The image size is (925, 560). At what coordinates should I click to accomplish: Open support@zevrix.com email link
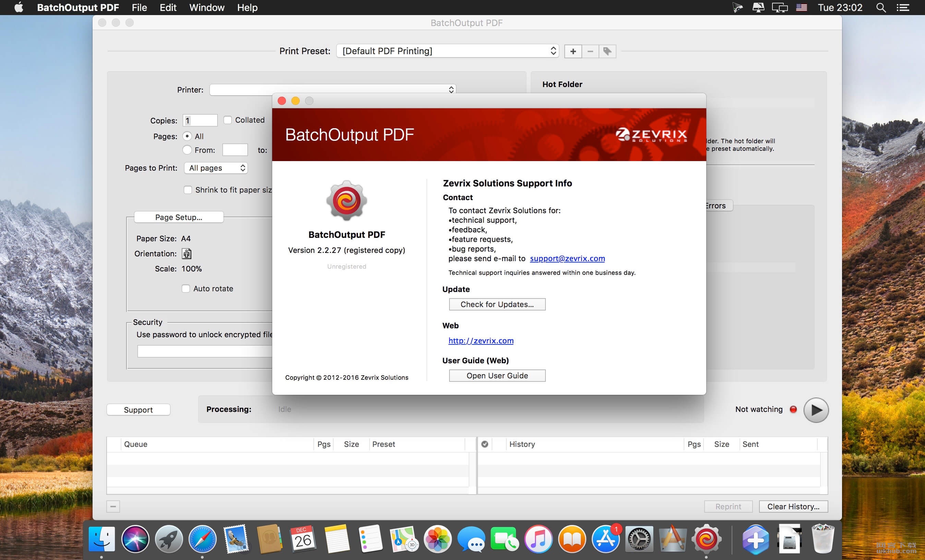pyautogui.click(x=567, y=258)
